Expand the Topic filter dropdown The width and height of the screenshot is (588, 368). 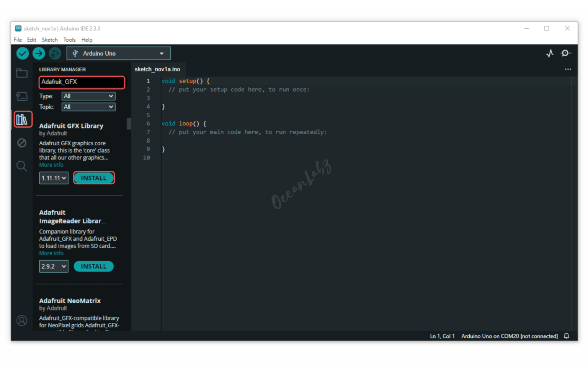(x=88, y=107)
